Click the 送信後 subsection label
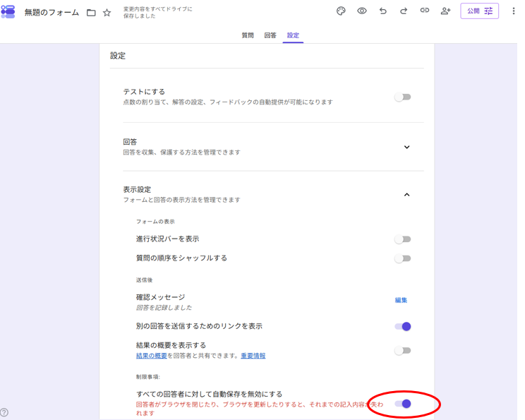Viewport: 525px width, 420px height. (x=145, y=280)
